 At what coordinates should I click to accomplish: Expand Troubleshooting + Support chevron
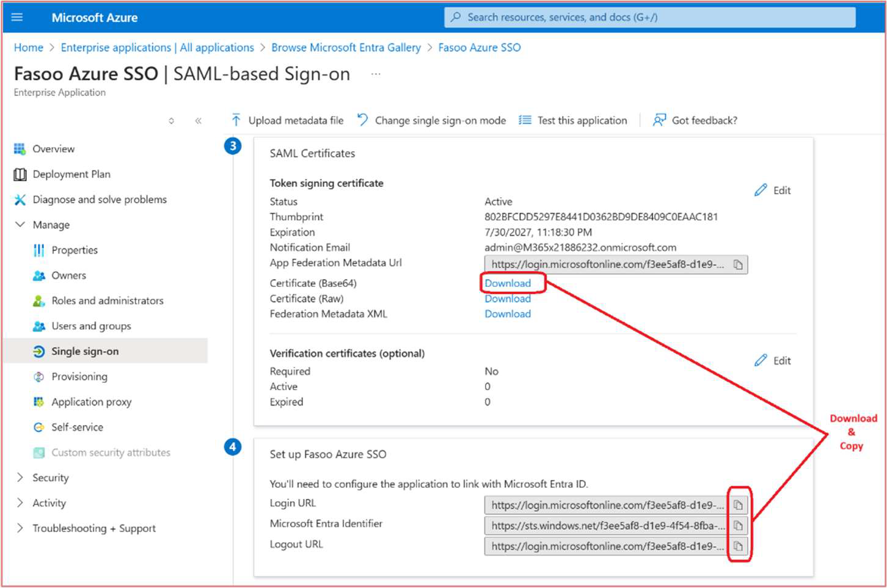click(x=20, y=528)
